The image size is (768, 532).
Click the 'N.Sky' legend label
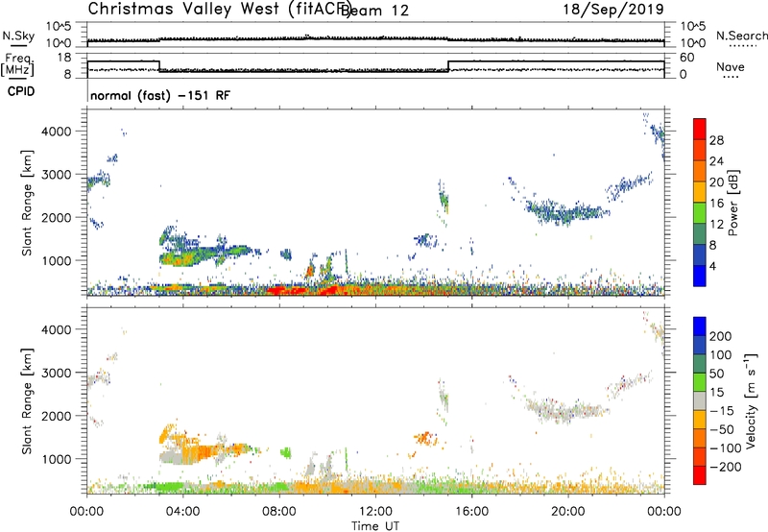tap(18, 36)
